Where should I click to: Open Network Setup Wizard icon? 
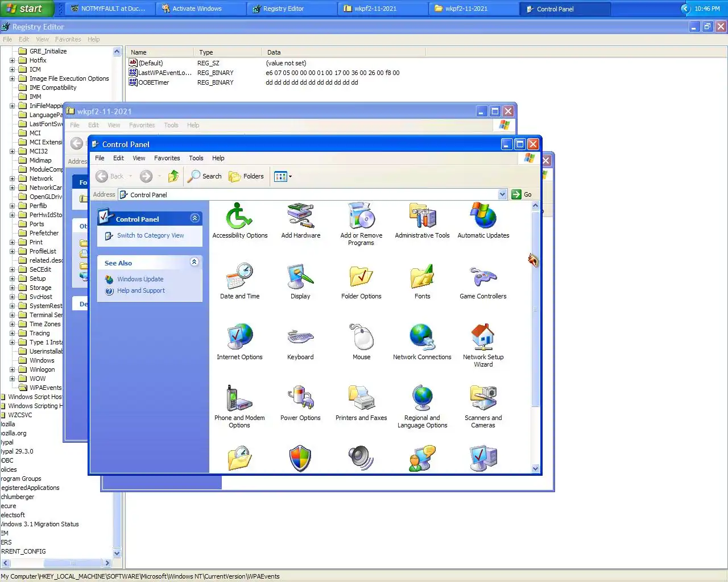coord(483,345)
